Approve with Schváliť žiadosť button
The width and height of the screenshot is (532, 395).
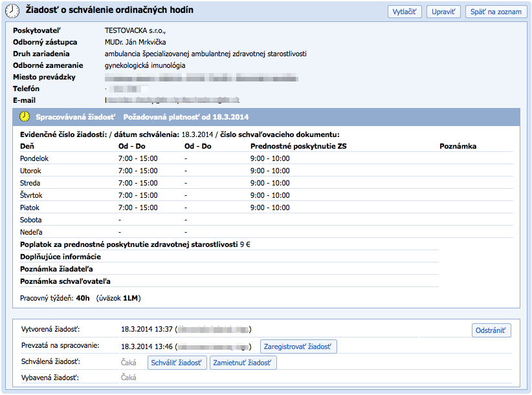click(x=177, y=363)
